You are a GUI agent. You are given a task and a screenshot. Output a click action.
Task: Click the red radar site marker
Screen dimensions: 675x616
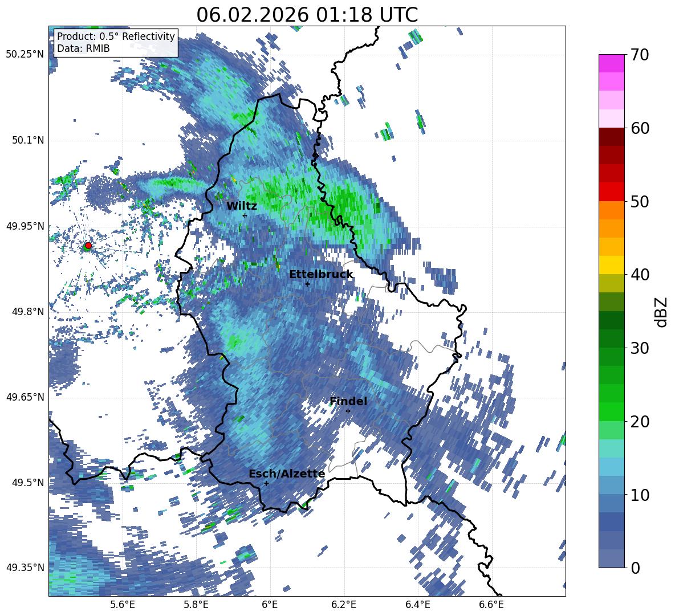point(88,245)
